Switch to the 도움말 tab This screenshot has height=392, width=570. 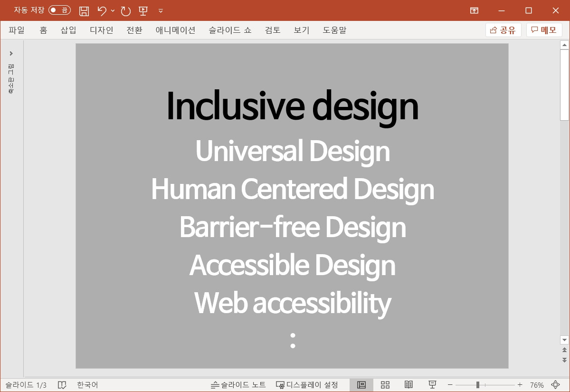(334, 30)
